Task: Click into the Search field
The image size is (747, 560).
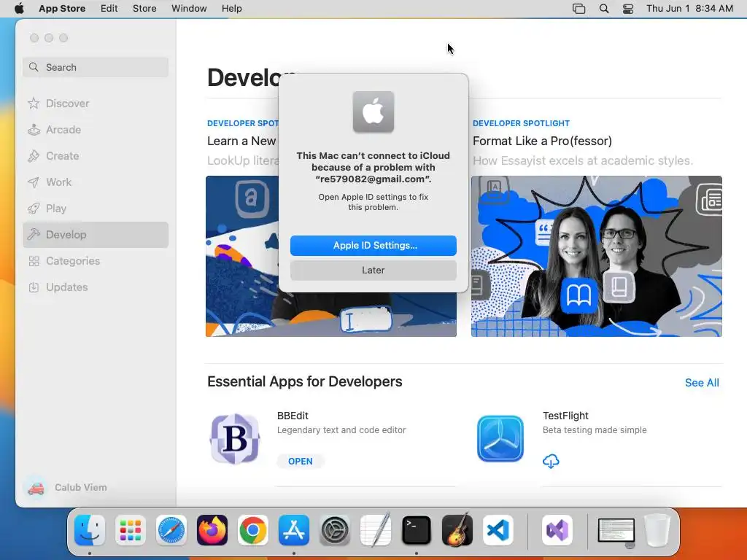Action: (x=96, y=67)
